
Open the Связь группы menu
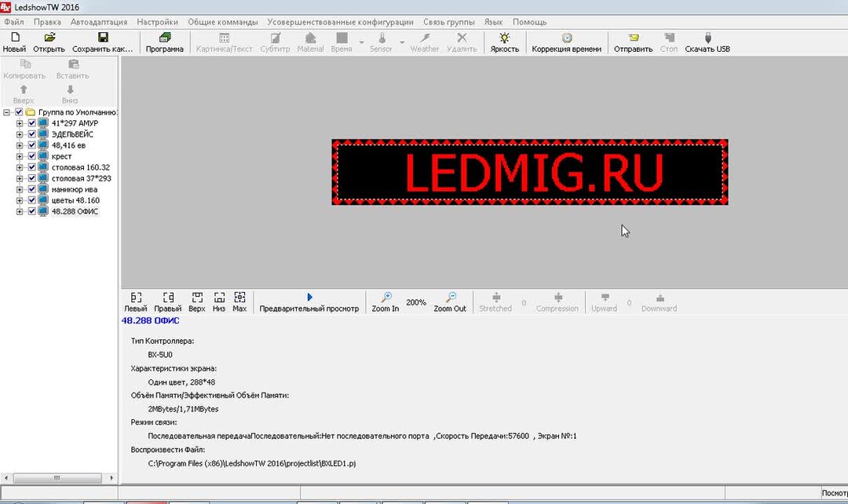coord(449,22)
